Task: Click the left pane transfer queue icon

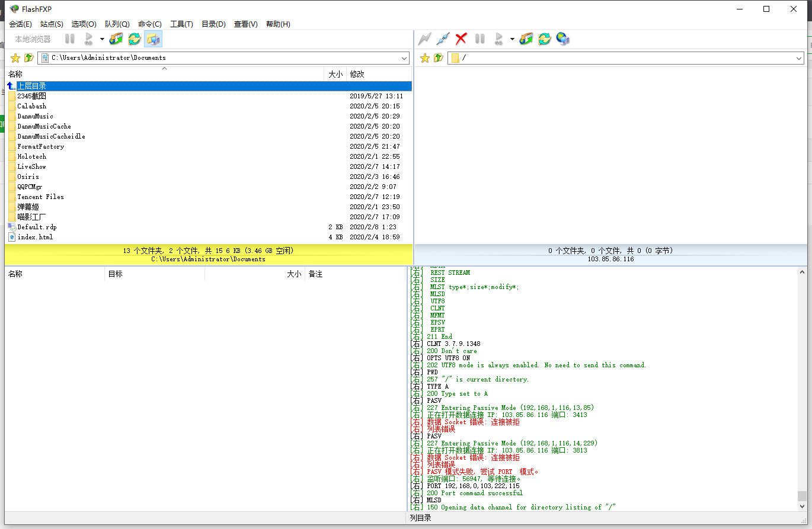Action: tap(116, 39)
